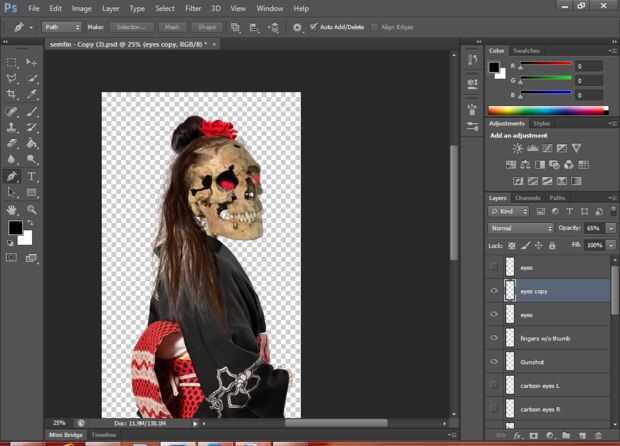
Task: Delete layer using the trash icon
Action: pos(599,436)
